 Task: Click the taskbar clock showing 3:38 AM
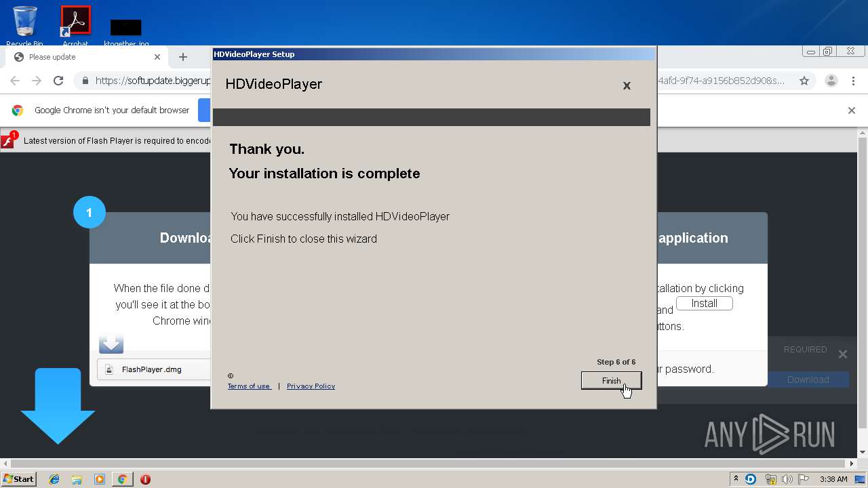(x=833, y=479)
